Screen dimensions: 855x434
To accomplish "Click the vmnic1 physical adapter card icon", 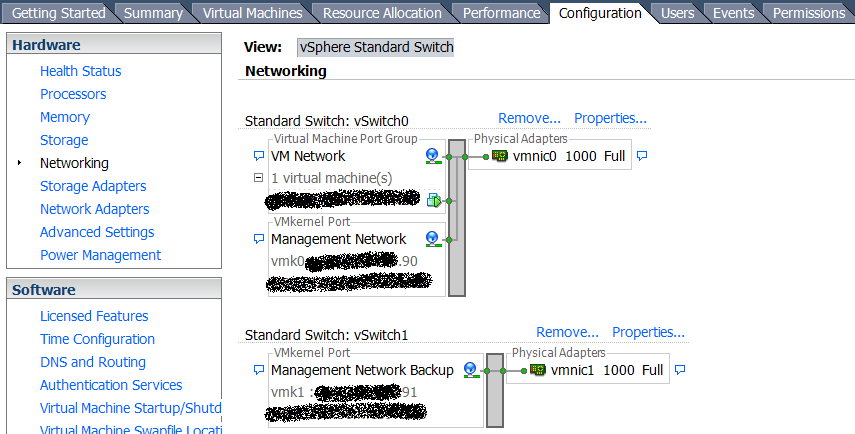I will pyautogui.click(x=538, y=370).
